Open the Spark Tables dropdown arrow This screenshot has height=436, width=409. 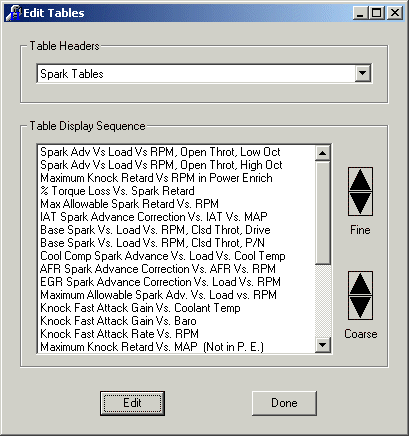(363, 73)
